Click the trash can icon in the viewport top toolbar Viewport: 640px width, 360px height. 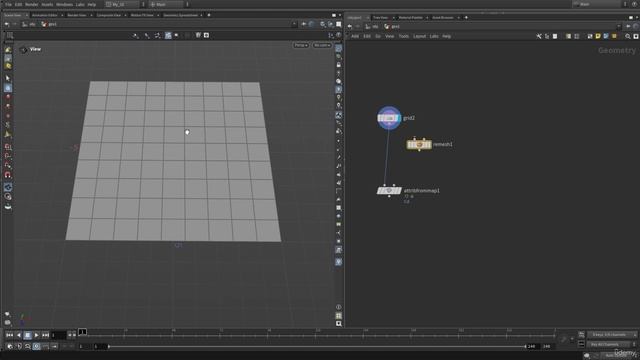click(x=198, y=36)
